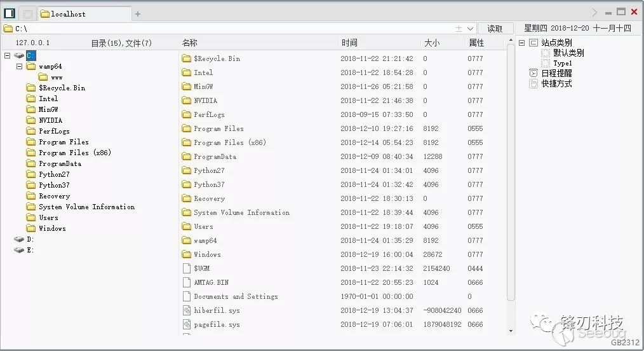
Task: Sort by 大小 column header
Action: (x=432, y=43)
